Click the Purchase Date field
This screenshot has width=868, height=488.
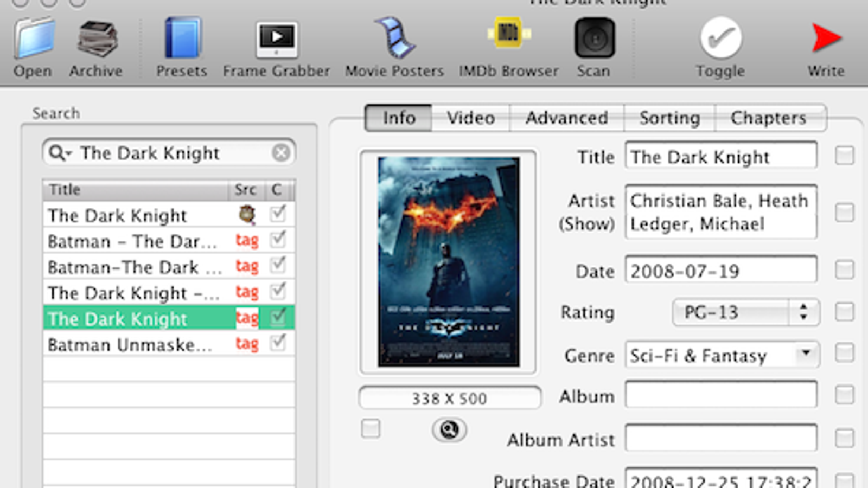click(721, 478)
